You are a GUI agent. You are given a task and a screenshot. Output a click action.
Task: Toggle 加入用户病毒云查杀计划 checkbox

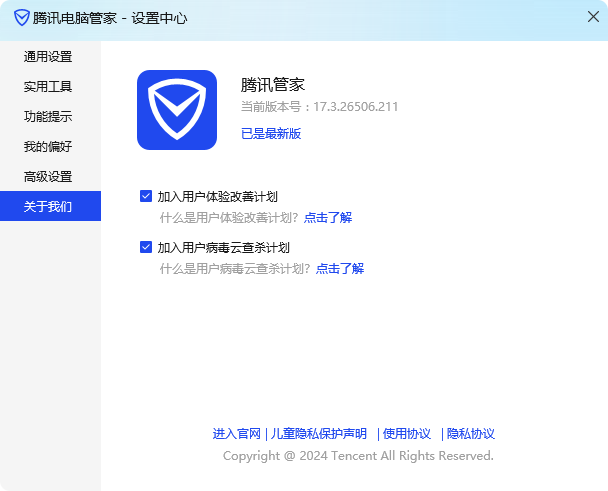pyautogui.click(x=146, y=247)
